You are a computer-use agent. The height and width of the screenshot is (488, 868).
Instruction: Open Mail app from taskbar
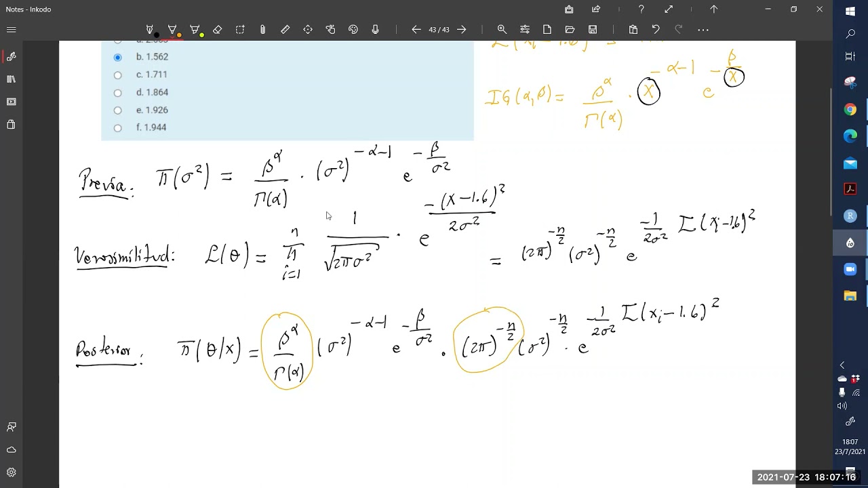[x=850, y=163]
